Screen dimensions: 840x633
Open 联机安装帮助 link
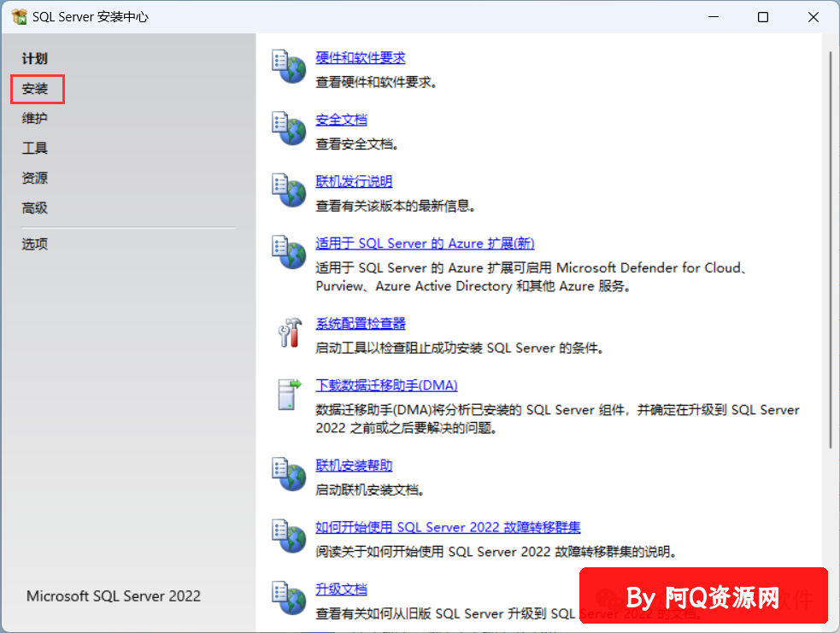(354, 466)
